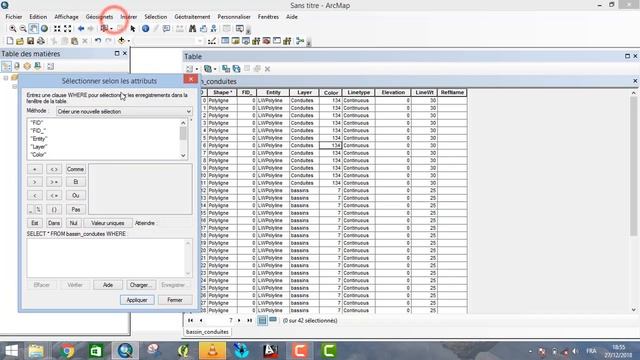Expand the Layers node in the table of contents
The height and width of the screenshot is (360, 640).
point(6,78)
